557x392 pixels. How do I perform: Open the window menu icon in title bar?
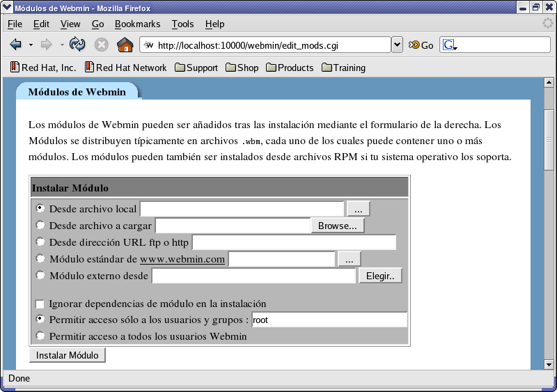pos(7,7)
